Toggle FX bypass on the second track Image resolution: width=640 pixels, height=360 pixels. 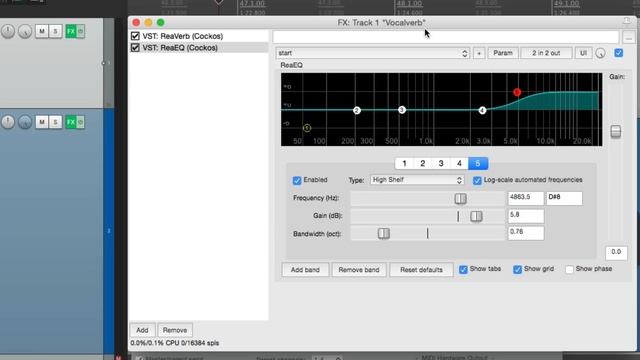click(x=81, y=122)
